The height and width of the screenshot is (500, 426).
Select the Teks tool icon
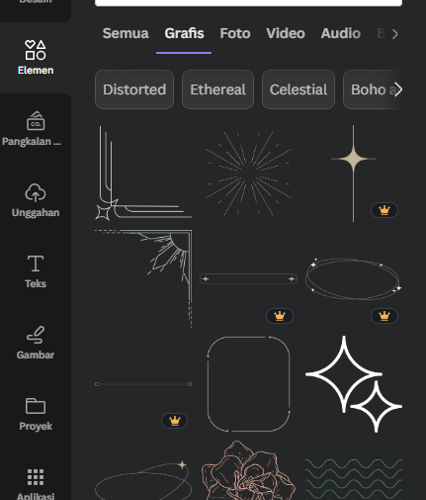click(36, 264)
